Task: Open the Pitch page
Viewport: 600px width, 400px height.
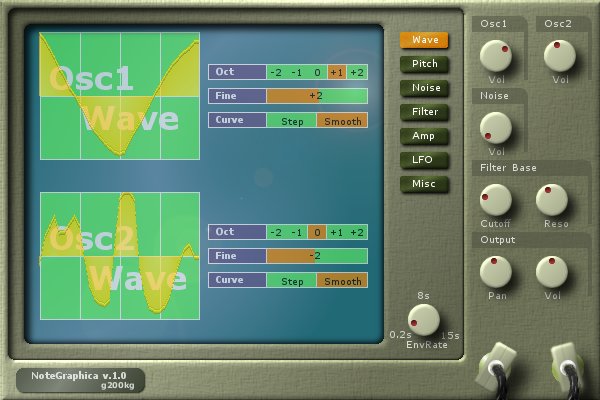Action: 424,64
